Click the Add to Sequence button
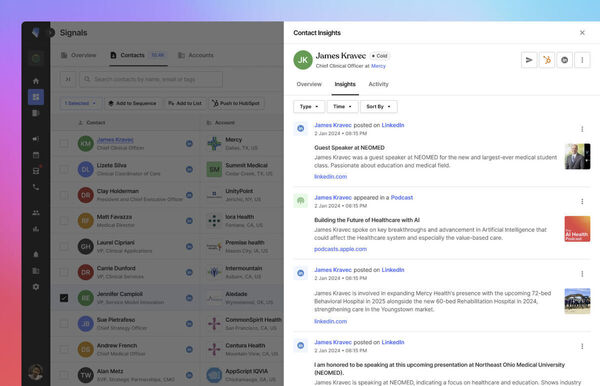This screenshot has width=600, height=386. coord(132,103)
